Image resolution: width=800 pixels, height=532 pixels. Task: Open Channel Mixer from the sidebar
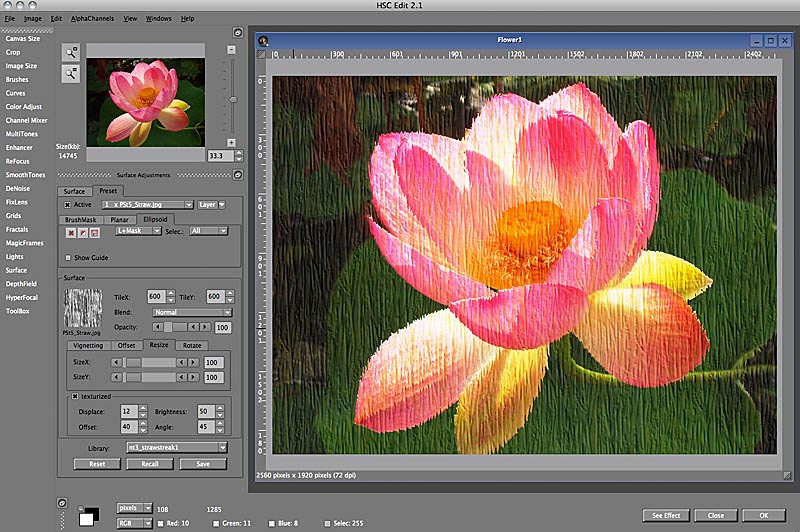(x=27, y=120)
